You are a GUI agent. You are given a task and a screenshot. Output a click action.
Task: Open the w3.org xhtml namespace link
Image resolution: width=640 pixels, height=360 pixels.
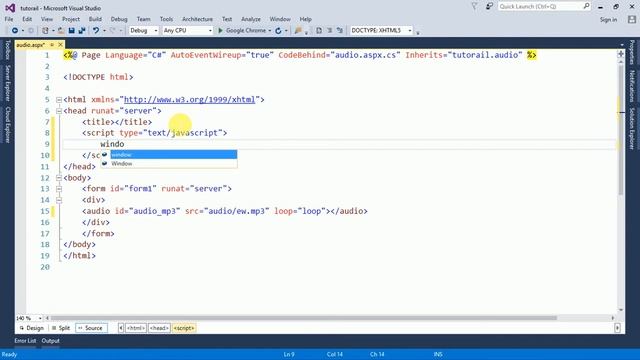[x=189, y=100]
